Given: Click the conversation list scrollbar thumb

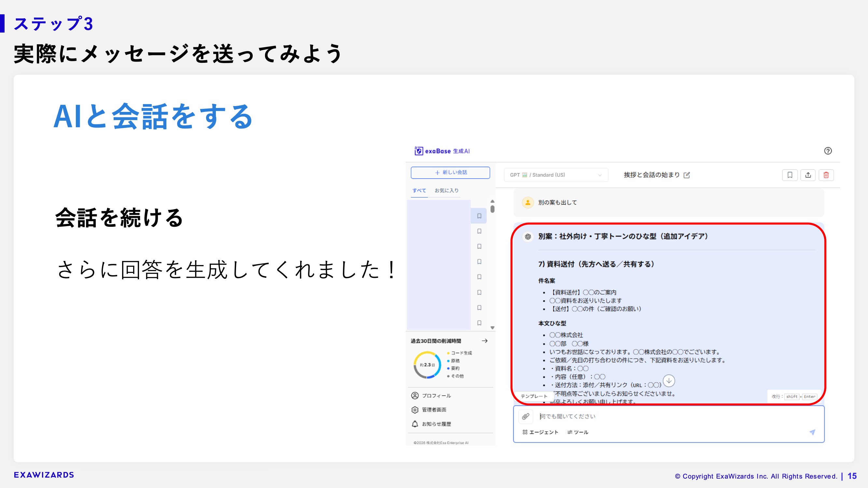Looking at the screenshot, I should 492,209.
